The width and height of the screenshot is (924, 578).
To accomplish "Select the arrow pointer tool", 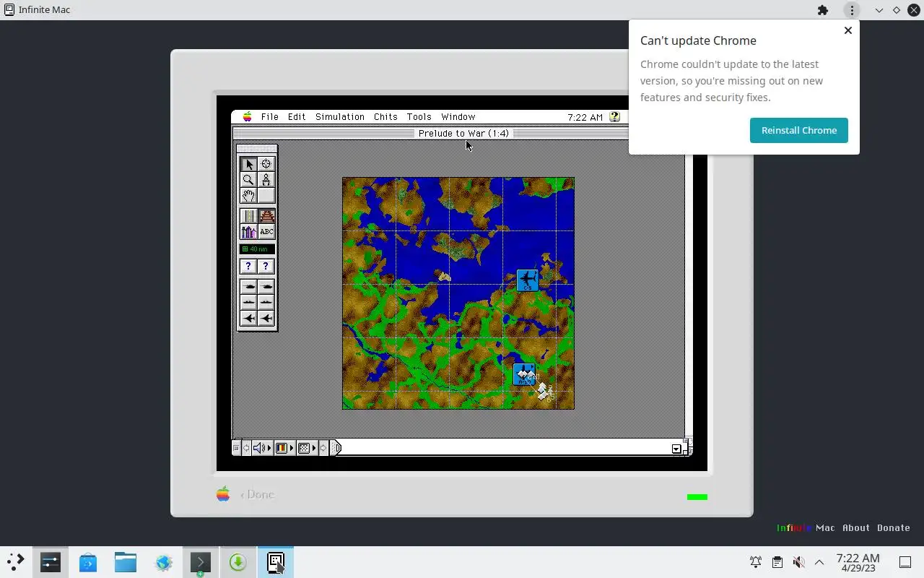I will 248,165.
